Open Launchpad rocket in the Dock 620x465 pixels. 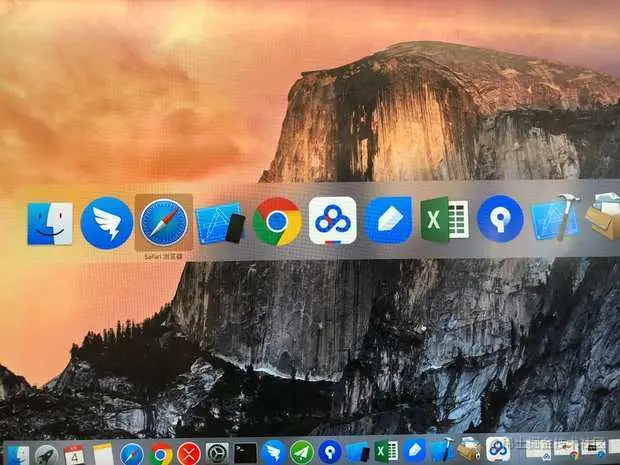(x=46, y=455)
